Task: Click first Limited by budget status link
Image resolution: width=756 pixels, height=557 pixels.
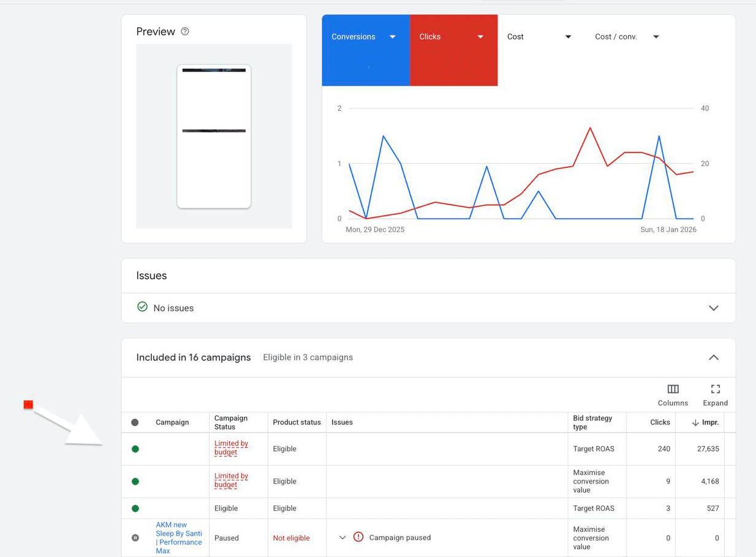Action: click(231, 448)
